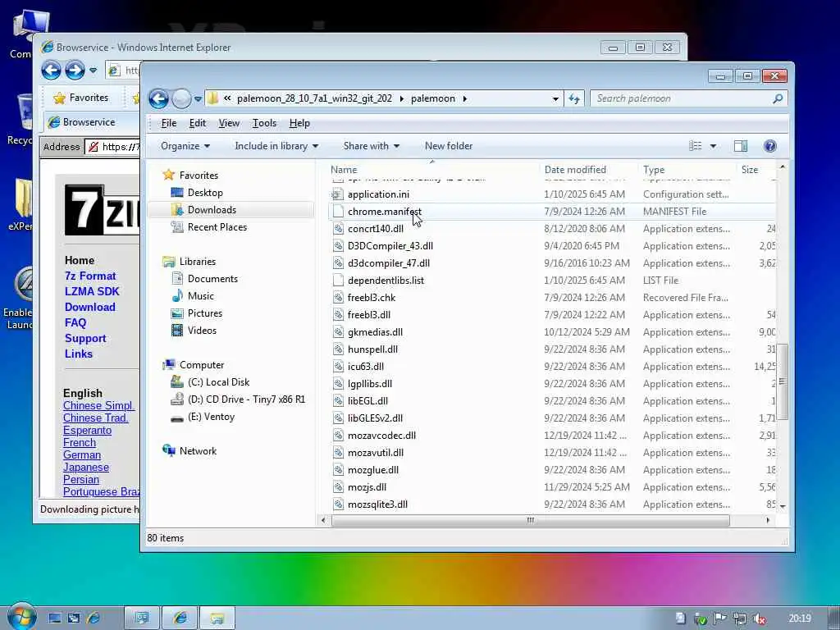The height and width of the screenshot is (630, 840).
Task: Click the network tray icon
Action: [740, 619]
